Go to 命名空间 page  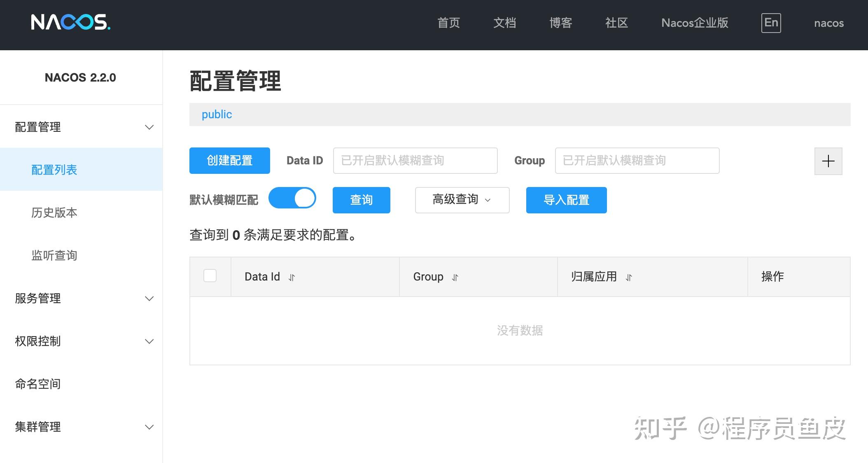click(x=38, y=384)
